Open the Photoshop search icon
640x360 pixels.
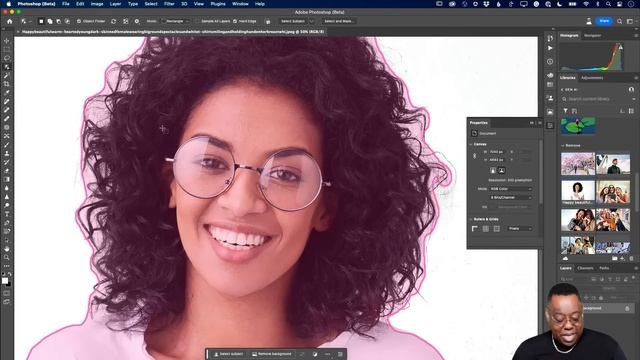point(620,21)
